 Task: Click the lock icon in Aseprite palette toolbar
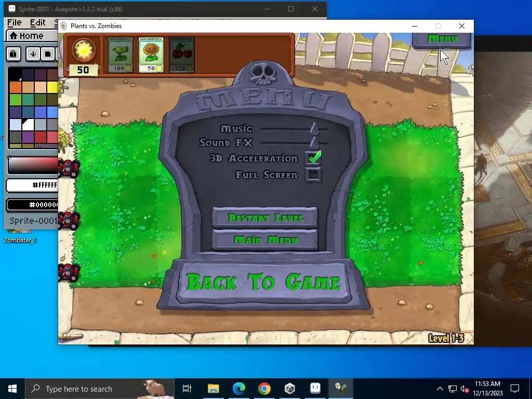[x=13, y=54]
